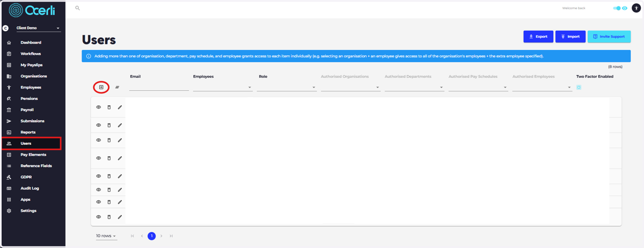Image resolution: width=644 pixels, height=248 pixels.
Task: Jump to the first page arrow
Action: pyautogui.click(x=133, y=236)
